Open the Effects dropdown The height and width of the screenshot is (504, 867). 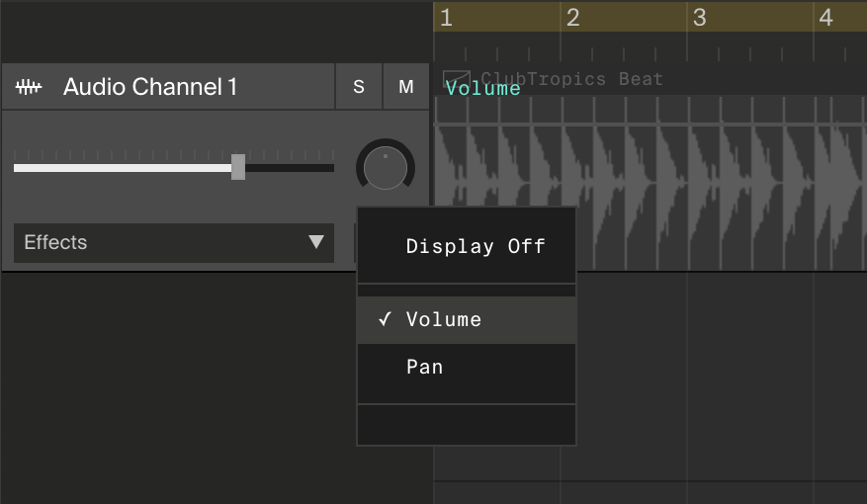174,242
